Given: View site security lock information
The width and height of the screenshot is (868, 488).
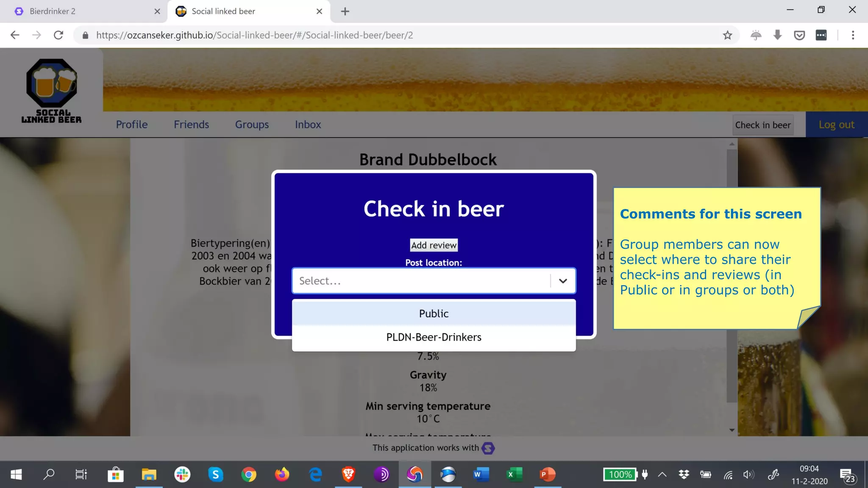Looking at the screenshot, I should (x=85, y=35).
